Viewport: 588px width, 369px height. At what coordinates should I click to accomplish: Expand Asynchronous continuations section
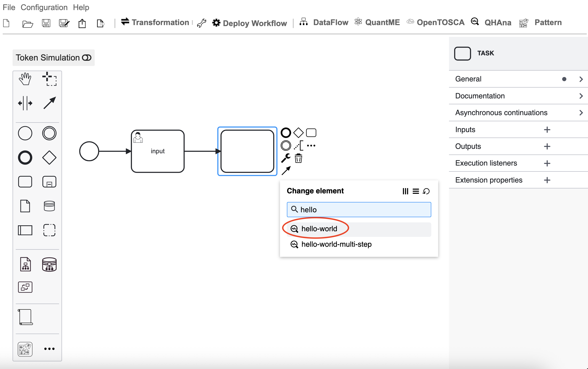[x=518, y=113]
